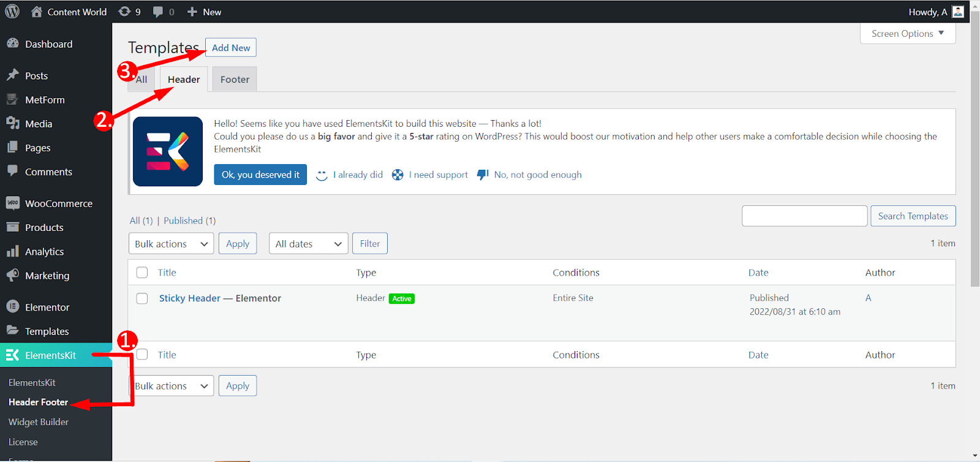Click the Ok, you deserved it button
This screenshot has height=462, width=980.
(x=260, y=175)
